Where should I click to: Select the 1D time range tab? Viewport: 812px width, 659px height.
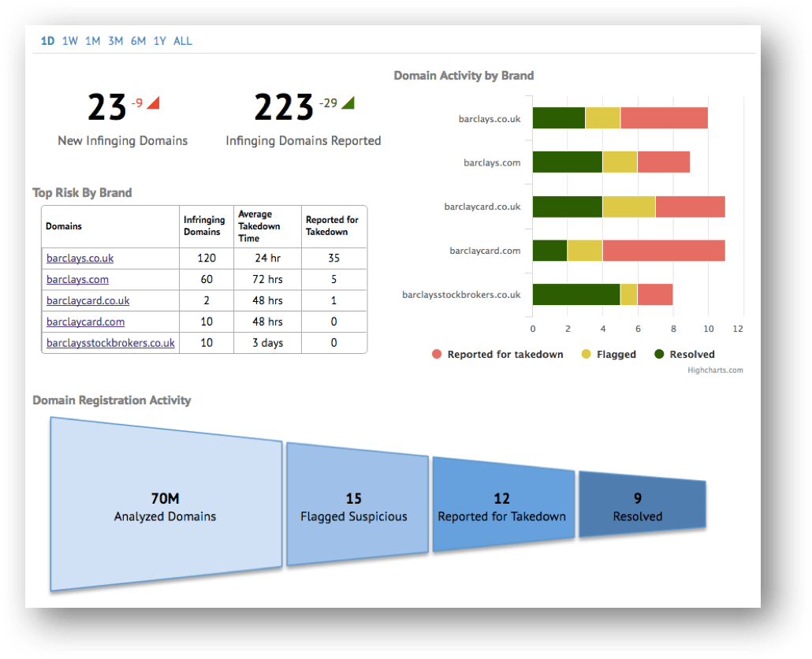47,41
